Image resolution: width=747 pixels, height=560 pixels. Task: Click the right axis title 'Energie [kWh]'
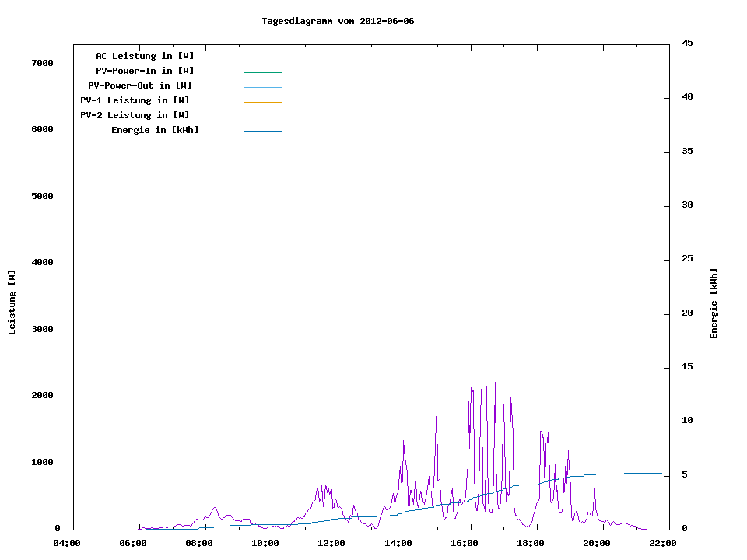714,303
